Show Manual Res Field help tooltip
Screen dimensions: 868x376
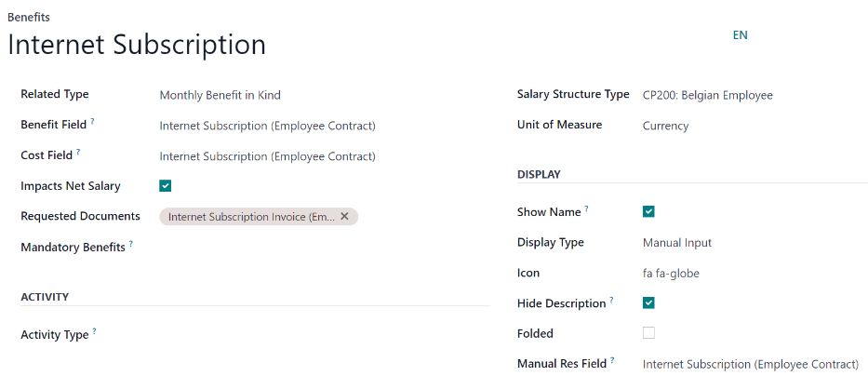tap(613, 361)
